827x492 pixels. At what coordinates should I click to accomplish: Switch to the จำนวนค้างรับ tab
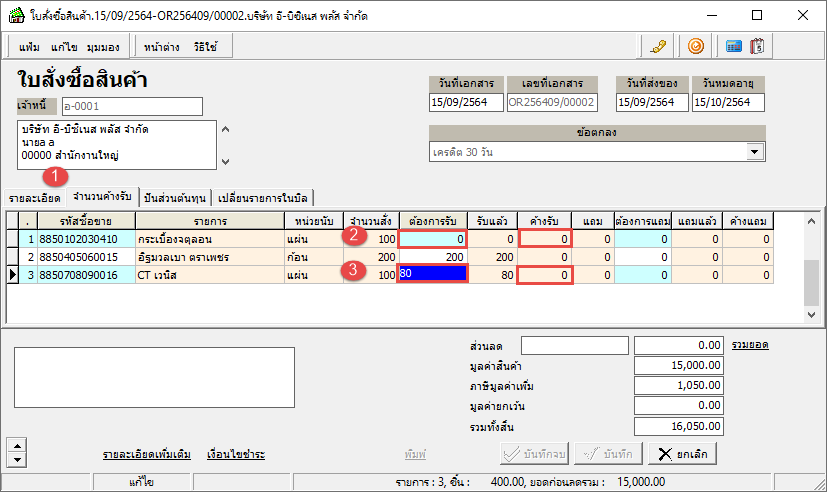coord(102,197)
